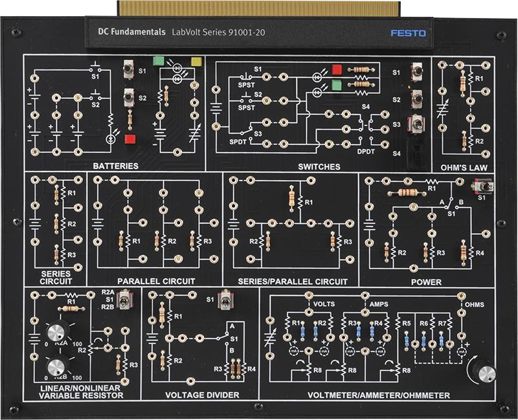Image resolution: width=518 pixels, height=420 pixels.
Task: Toggle the S1 switch in Voltage Divider
Action: (226, 301)
